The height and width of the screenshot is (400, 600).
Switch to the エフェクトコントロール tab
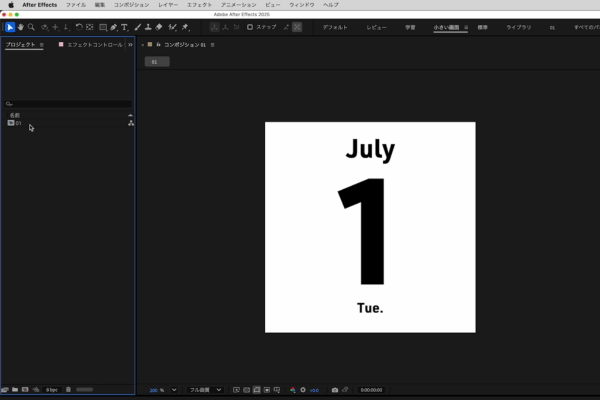[95, 45]
